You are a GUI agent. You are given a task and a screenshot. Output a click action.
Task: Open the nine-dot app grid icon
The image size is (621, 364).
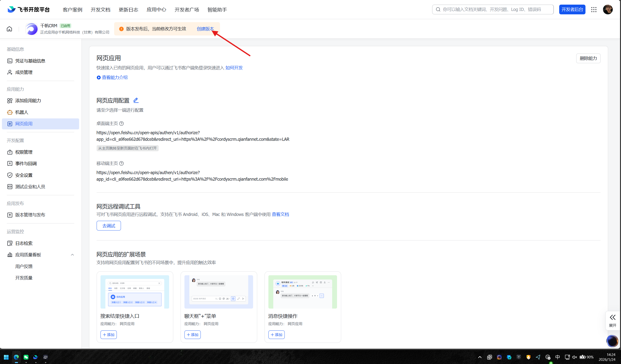click(594, 10)
